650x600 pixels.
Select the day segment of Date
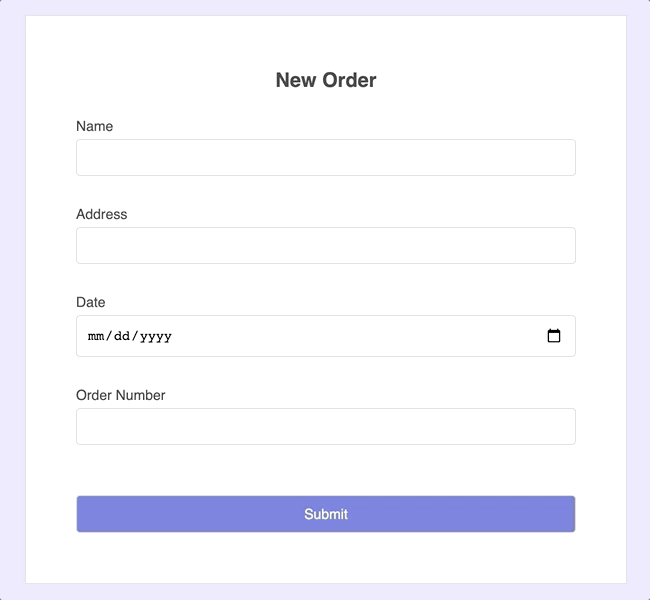[122, 337]
